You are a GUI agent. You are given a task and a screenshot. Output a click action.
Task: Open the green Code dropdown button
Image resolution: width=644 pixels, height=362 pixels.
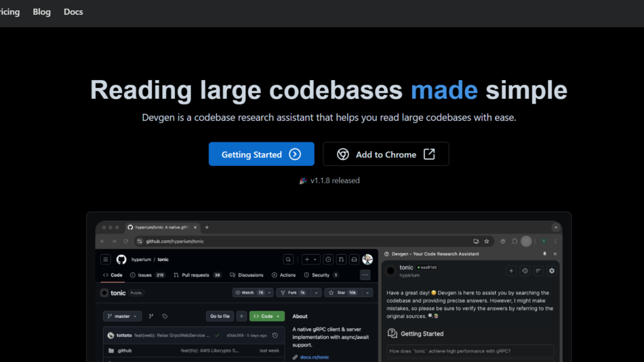point(267,316)
